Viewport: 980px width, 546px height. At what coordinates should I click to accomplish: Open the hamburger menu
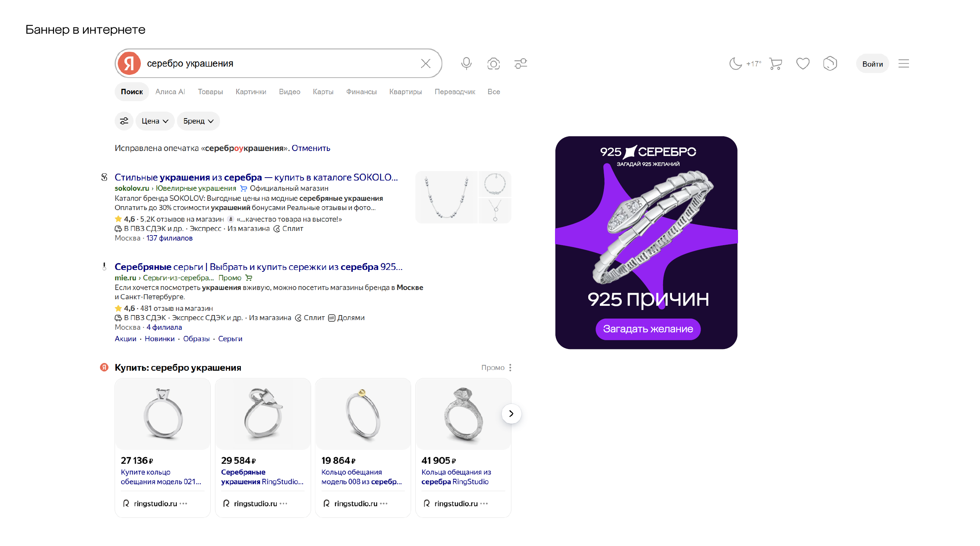coord(904,63)
